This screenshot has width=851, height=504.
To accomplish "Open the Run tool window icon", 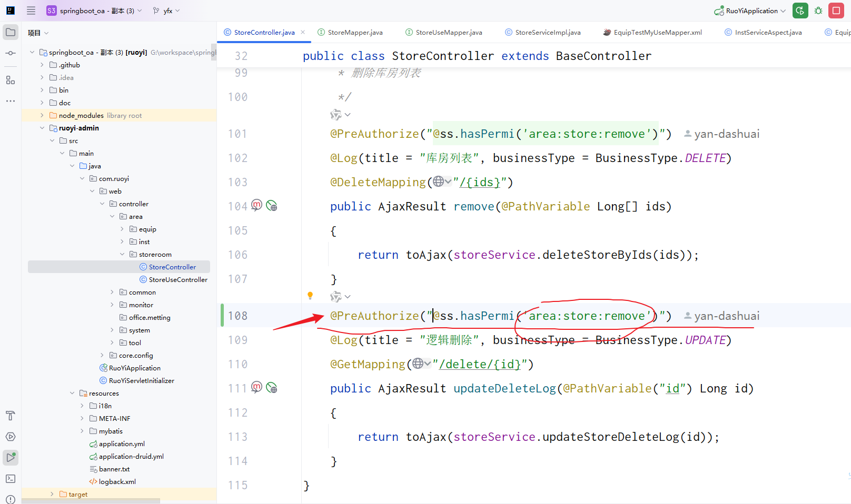I will (11, 458).
